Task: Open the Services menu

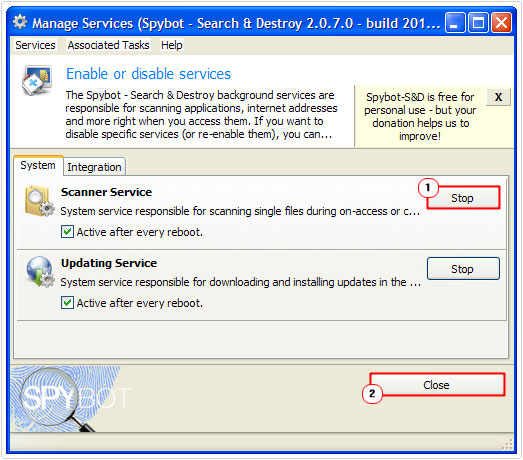Action: 35,45
